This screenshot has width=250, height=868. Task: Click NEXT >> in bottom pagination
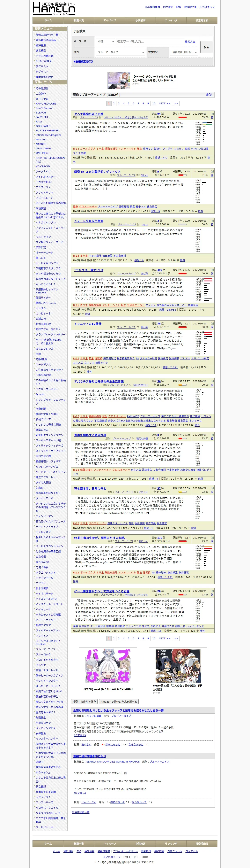point(165,638)
